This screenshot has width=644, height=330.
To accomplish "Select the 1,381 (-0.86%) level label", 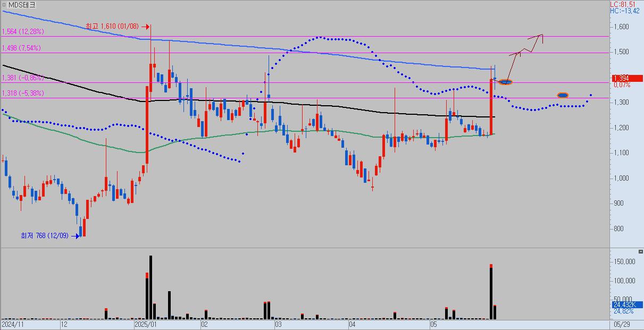I will [x=23, y=78].
